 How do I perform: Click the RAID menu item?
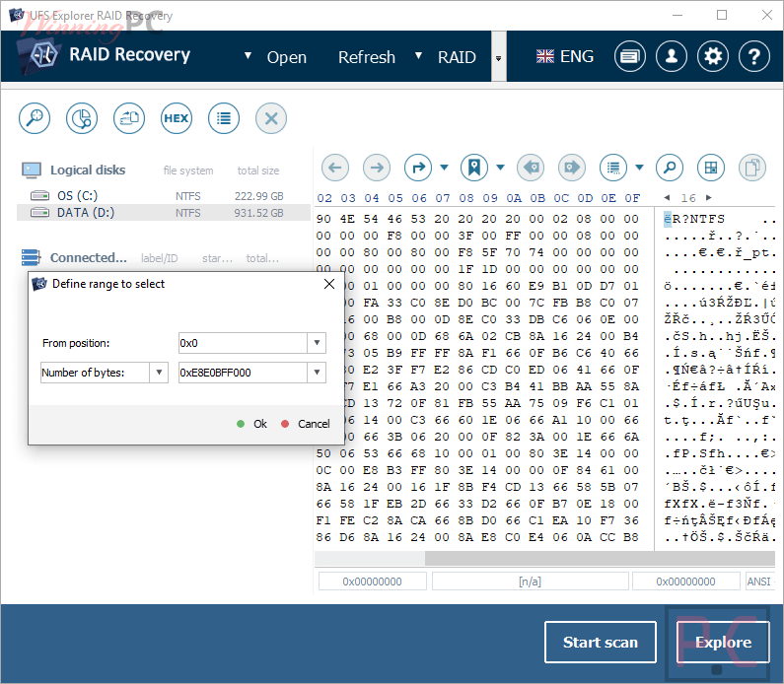[457, 57]
